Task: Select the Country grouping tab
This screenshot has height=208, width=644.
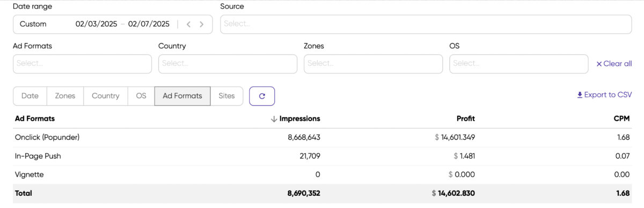Action: (106, 96)
